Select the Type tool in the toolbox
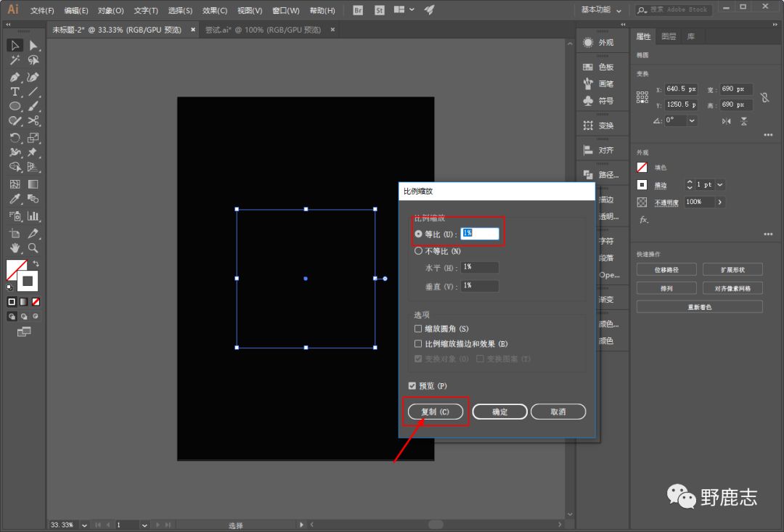This screenshot has width=784, height=532. [15, 92]
